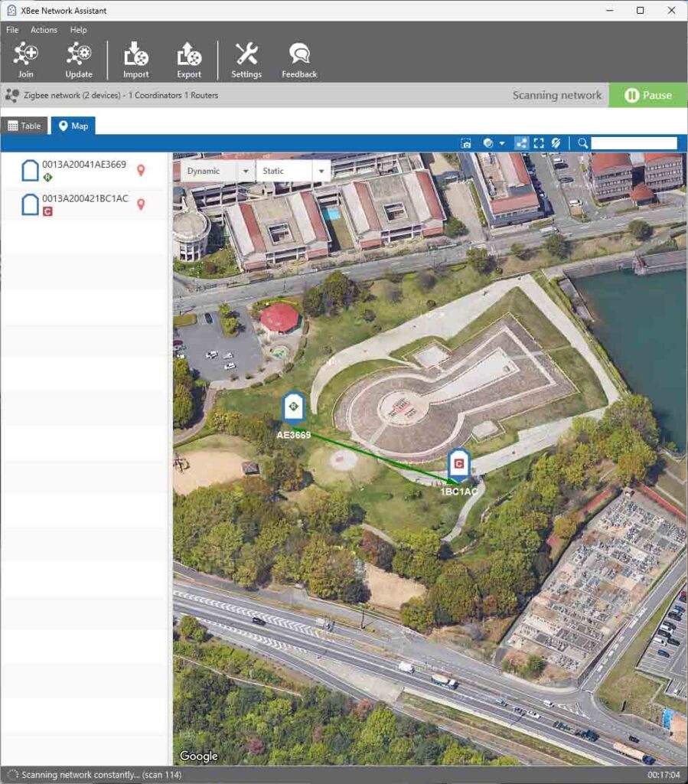Click green router badge under 0013A20041AE3669
Screen dimensions: 688x784
click(x=47, y=177)
